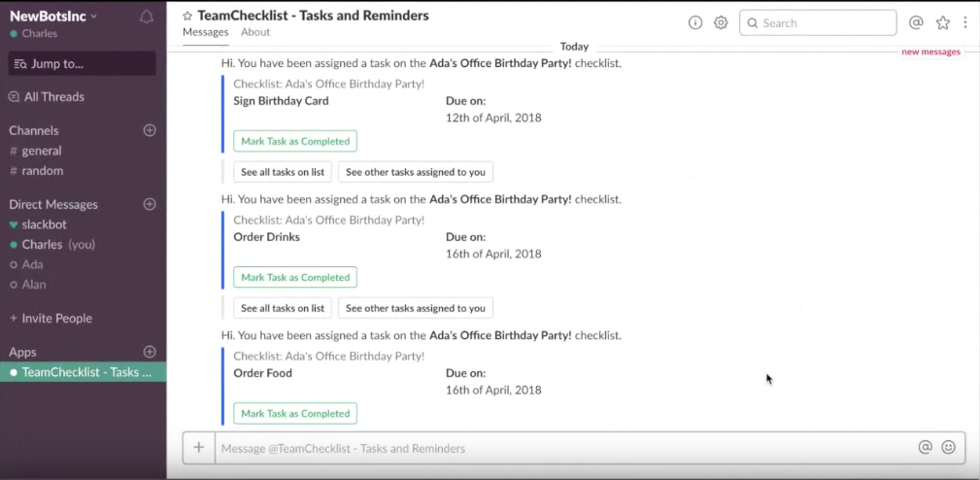Show mentions with the header @ icon
This screenshot has width=980, height=480.
[x=916, y=23]
